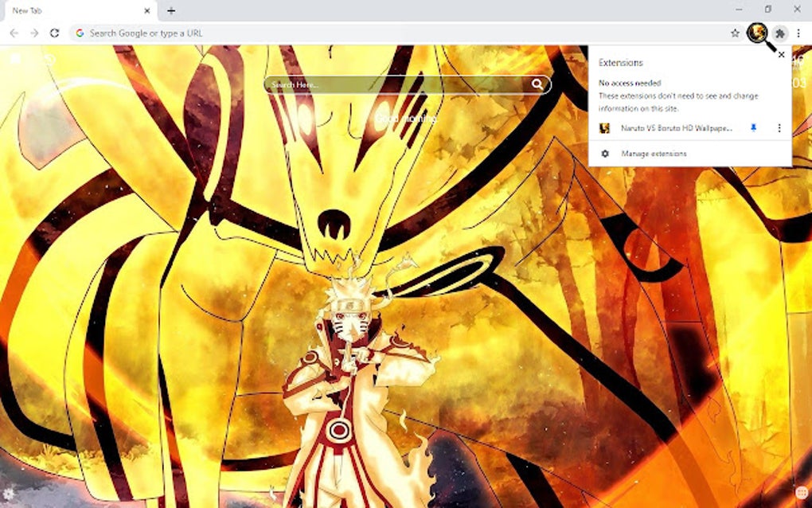Minimize the browser window
Viewport: 812px width, 508px height.
739,10
